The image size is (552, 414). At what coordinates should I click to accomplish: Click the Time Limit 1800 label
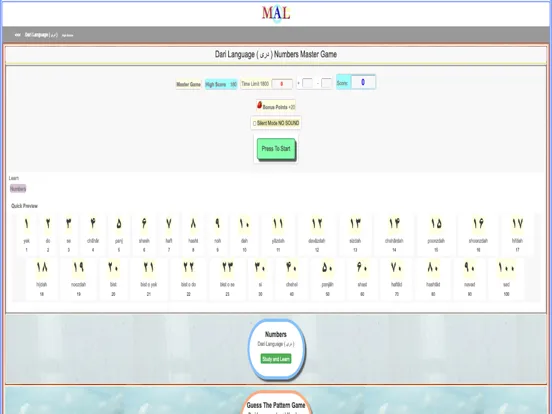pyautogui.click(x=255, y=84)
